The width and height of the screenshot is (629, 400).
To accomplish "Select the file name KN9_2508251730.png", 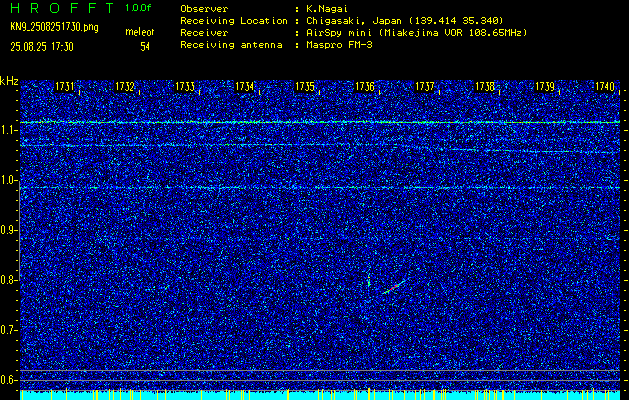I will tap(54, 27).
